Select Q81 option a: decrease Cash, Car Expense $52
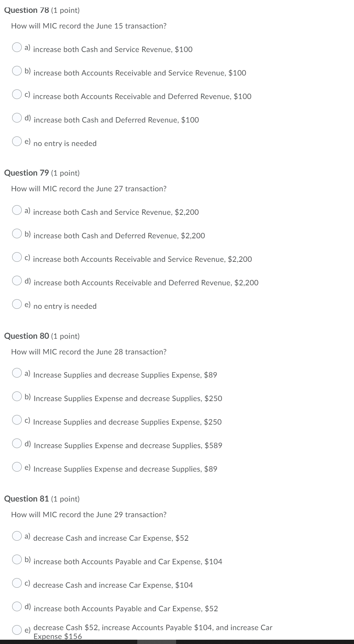Screen dimensions: 354x644 17,536
